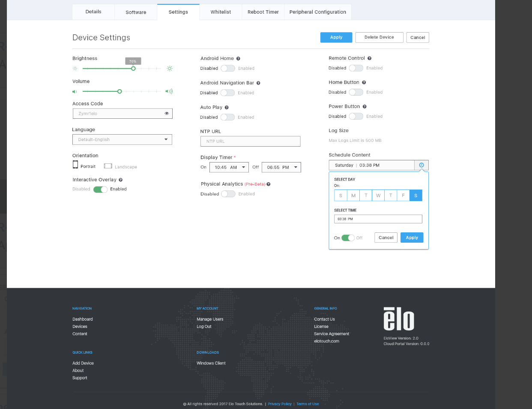
Task: Open the Reboot Timer tab
Action: click(263, 12)
